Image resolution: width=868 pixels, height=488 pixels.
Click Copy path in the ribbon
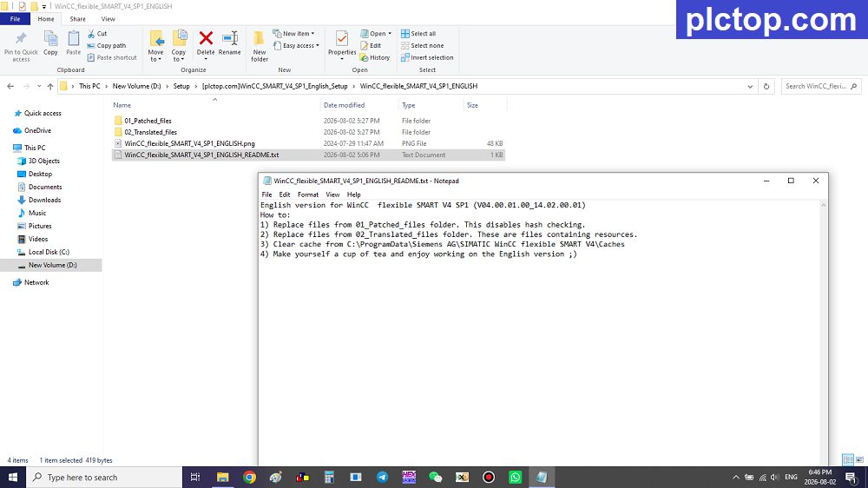(x=106, y=46)
